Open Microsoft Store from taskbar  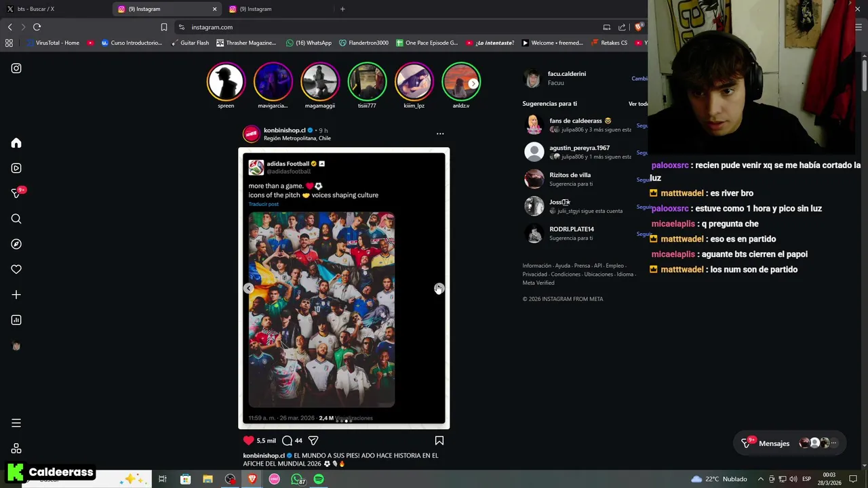[x=185, y=479]
